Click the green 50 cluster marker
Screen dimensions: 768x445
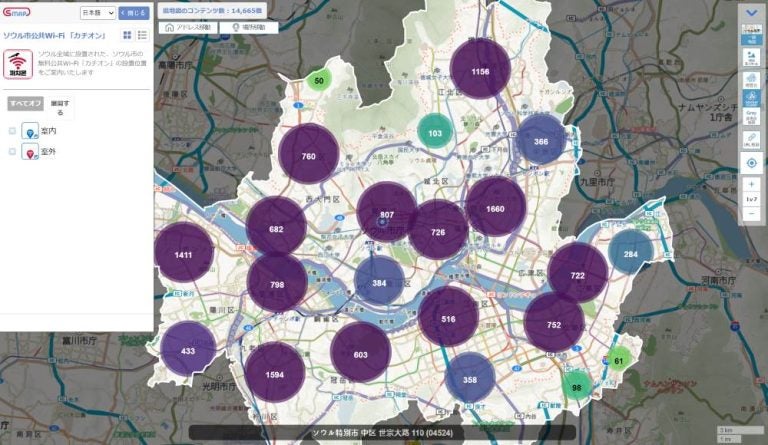(318, 80)
